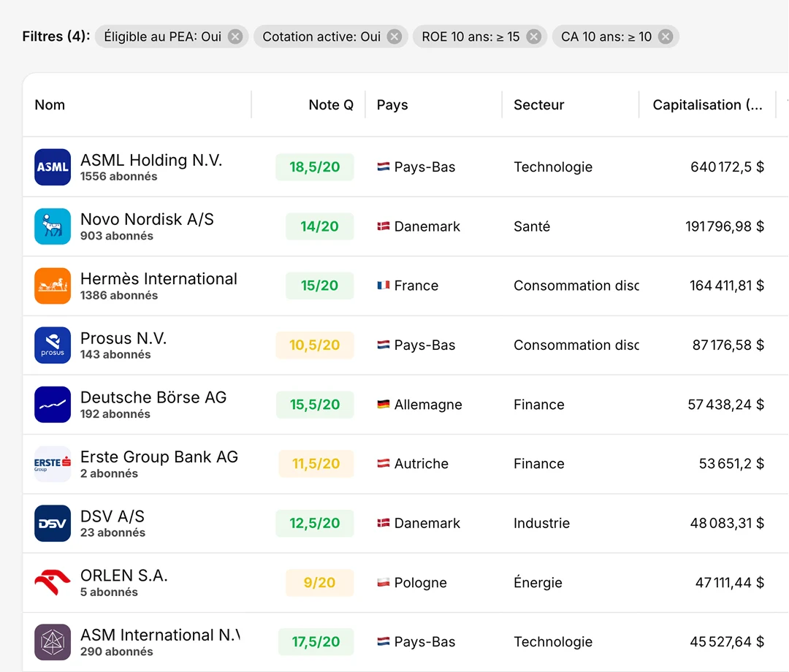Click the Denmark flag in DSV row
Screen dimensions: 789x672
(384, 523)
